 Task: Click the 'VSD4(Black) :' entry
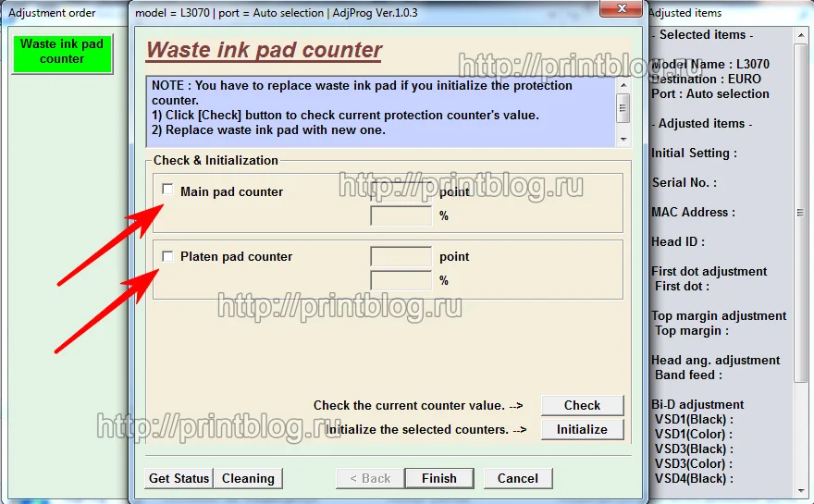(x=694, y=478)
